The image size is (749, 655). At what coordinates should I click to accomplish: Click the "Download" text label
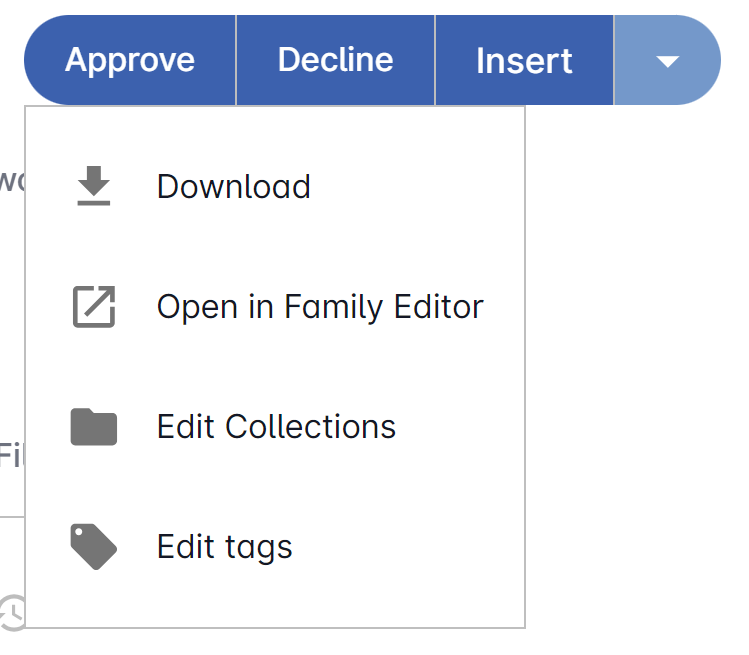click(x=233, y=187)
